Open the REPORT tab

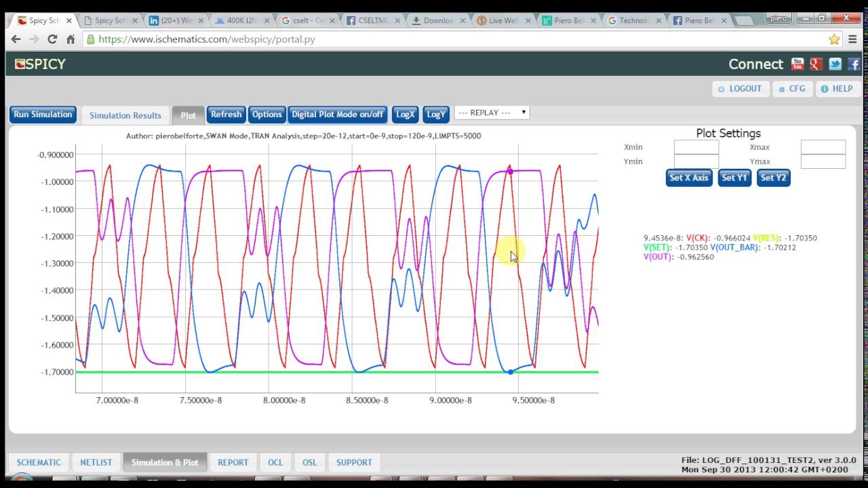click(x=233, y=462)
